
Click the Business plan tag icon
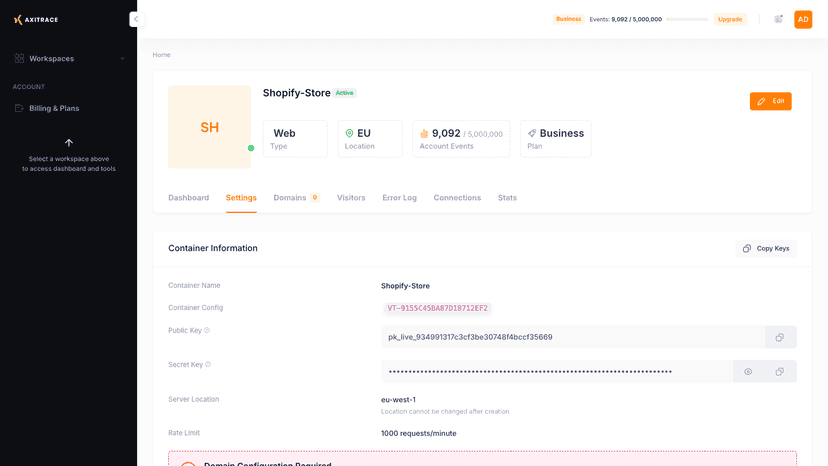(532, 133)
